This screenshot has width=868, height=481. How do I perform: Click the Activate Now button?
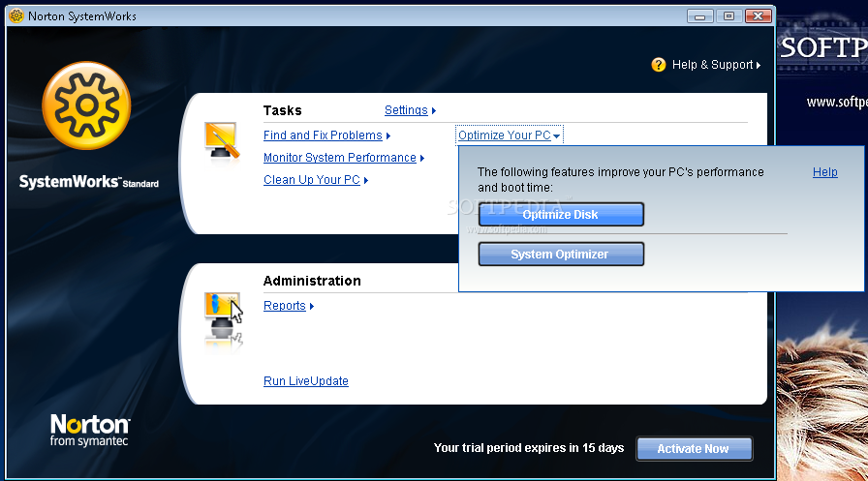click(x=695, y=449)
